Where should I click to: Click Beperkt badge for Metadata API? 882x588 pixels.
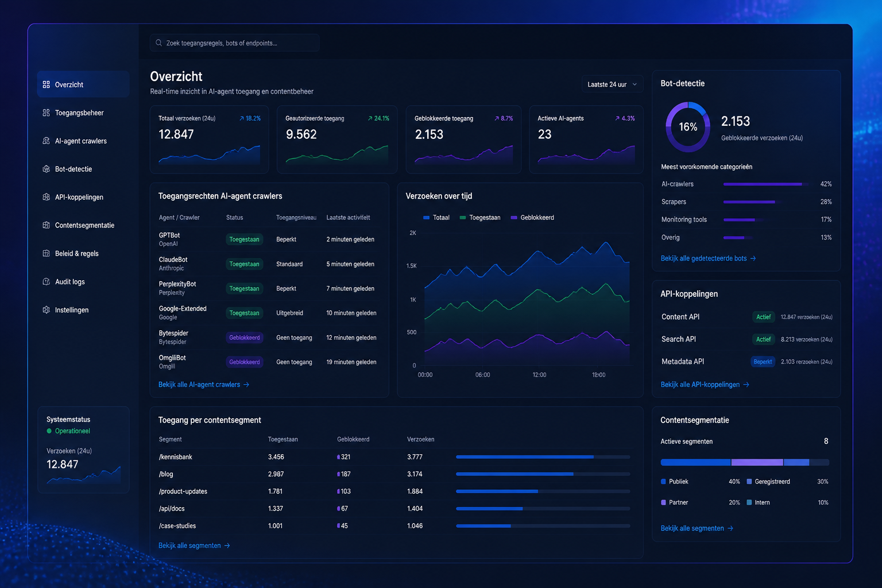click(763, 362)
